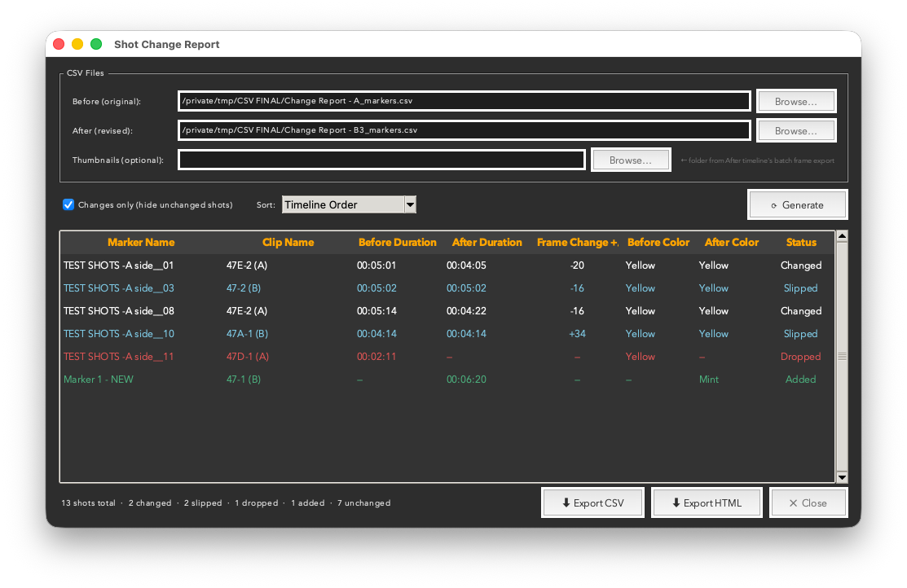Click before duration 00:05:01
Viewport: 907px width, 588px height.
pyautogui.click(x=376, y=265)
